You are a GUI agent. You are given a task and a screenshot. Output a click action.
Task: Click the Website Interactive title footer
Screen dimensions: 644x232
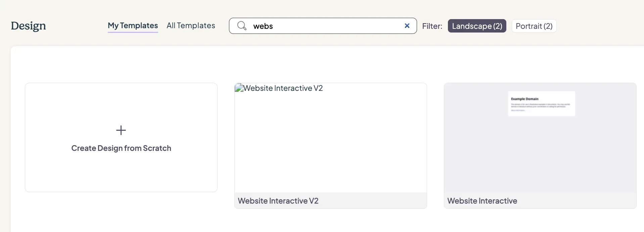pyautogui.click(x=540, y=200)
